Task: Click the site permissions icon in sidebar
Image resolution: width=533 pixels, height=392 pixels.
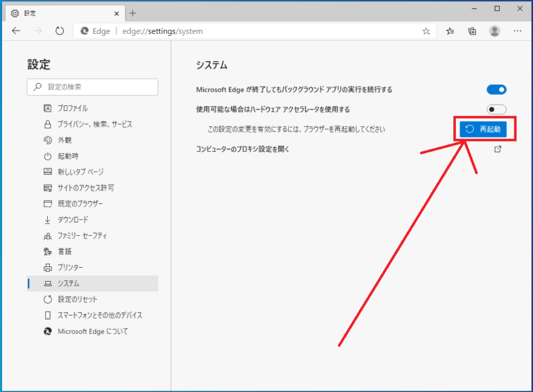Action: click(48, 188)
